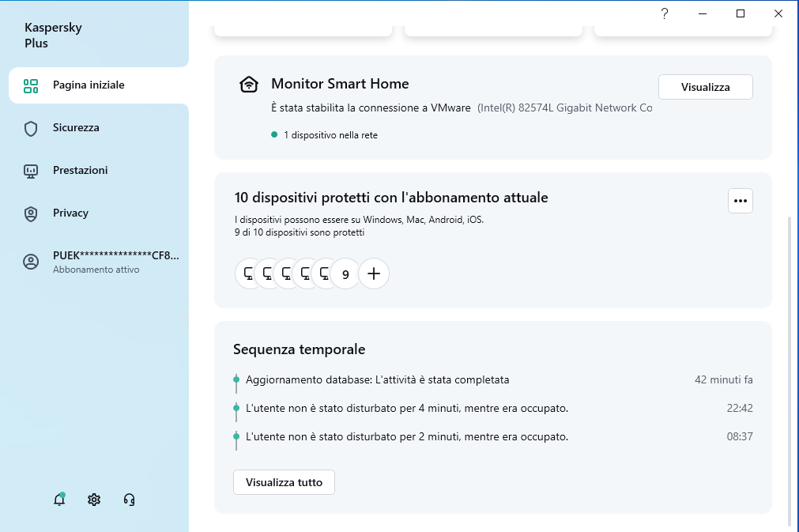Viewport: 799px width, 532px height.
Task: Go to the Pagina iniziale section
Action: tap(99, 85)
